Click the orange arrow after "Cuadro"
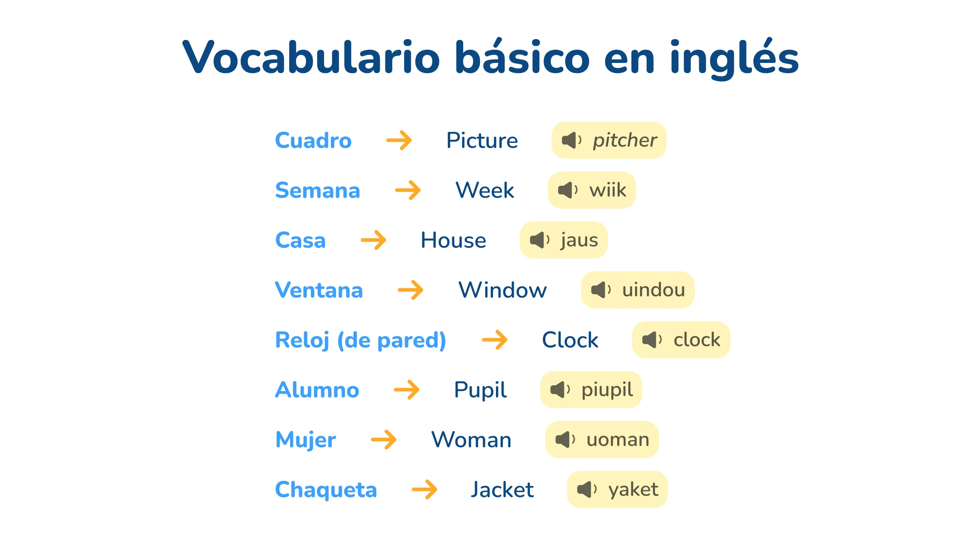Screen dimensions: 980x551 [x=399, y=140]
